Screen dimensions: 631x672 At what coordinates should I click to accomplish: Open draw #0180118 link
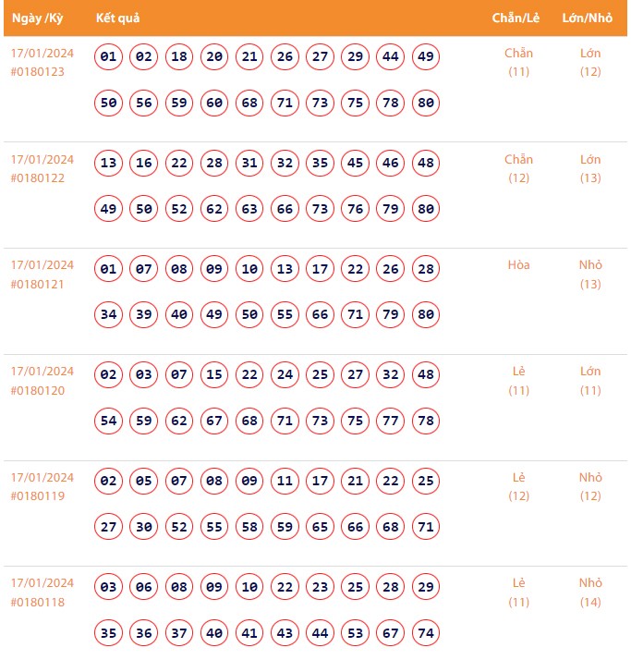click(x=38, y=603)
